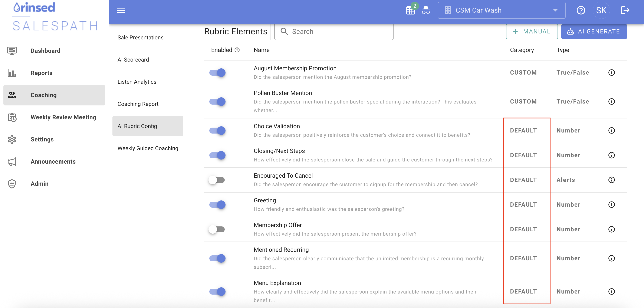This screenshot has width=644, height=308.
Task: Open the help question mark icon
Action: coord(581,10)
